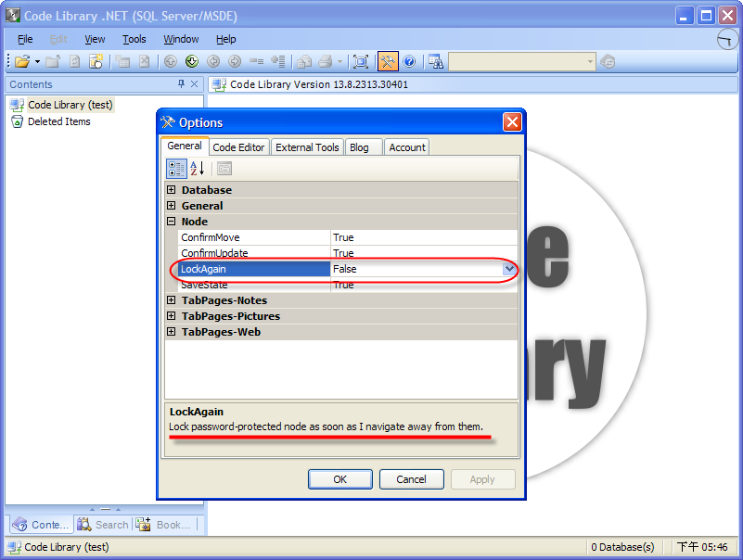Screen dimensions: 743x560
Task: Open the File menu
Action: tap(25, 39)
